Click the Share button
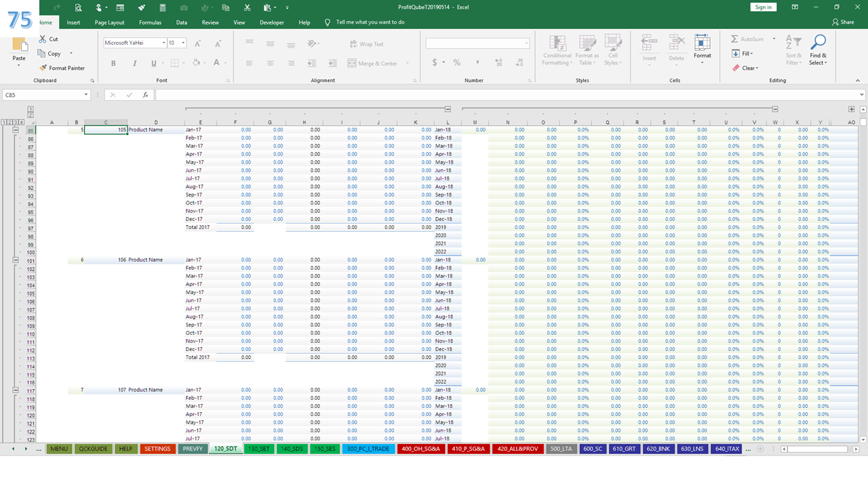This screenshot has height=488, width=868. pos(843,22)
